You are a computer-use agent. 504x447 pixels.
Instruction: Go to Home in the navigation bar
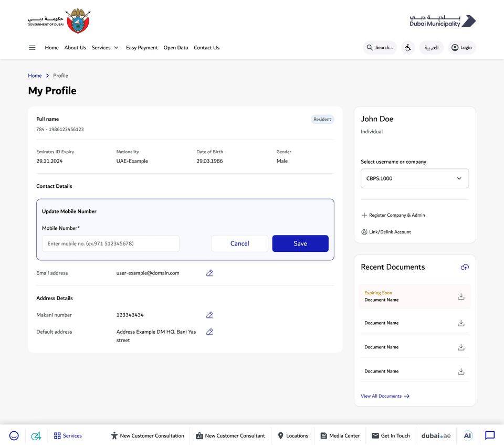[52, 48]
